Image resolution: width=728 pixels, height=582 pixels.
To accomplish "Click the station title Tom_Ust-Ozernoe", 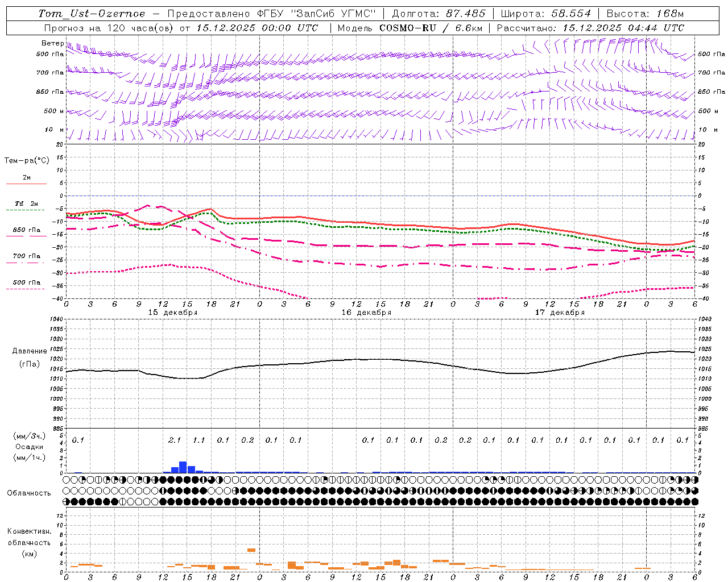I will click(92, 14).
